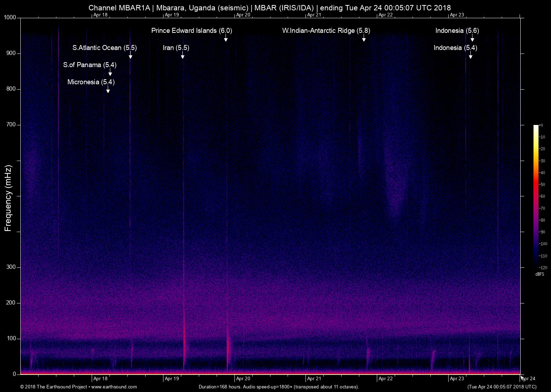Click the arrow beneath Indonesia (5.4) label

tap(470, 56)
